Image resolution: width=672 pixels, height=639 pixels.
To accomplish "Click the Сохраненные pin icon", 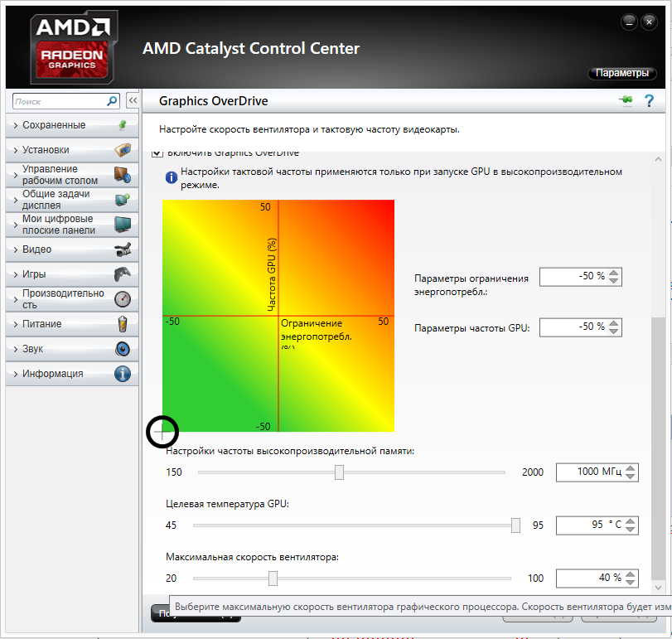I will point(123,125).
